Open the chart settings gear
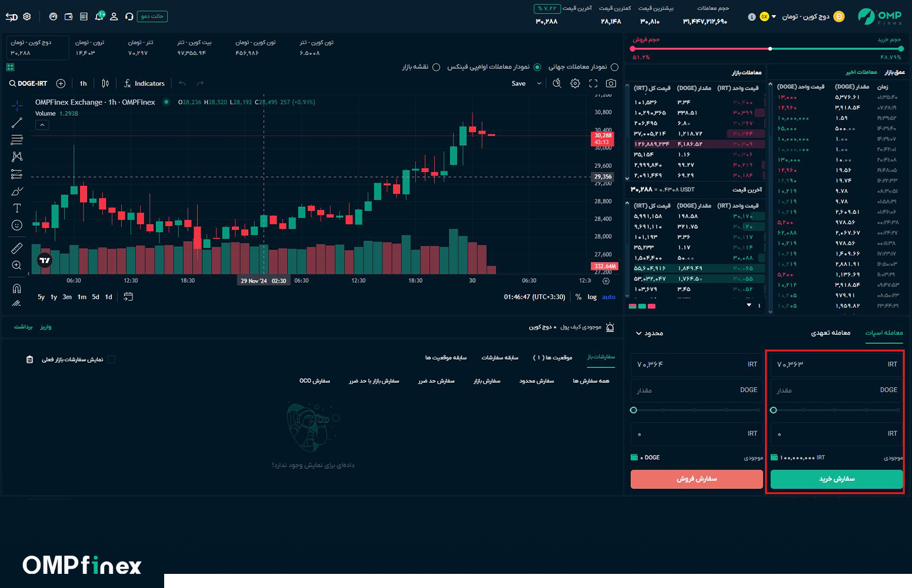 pyautogui.click(x=575, y=83)
